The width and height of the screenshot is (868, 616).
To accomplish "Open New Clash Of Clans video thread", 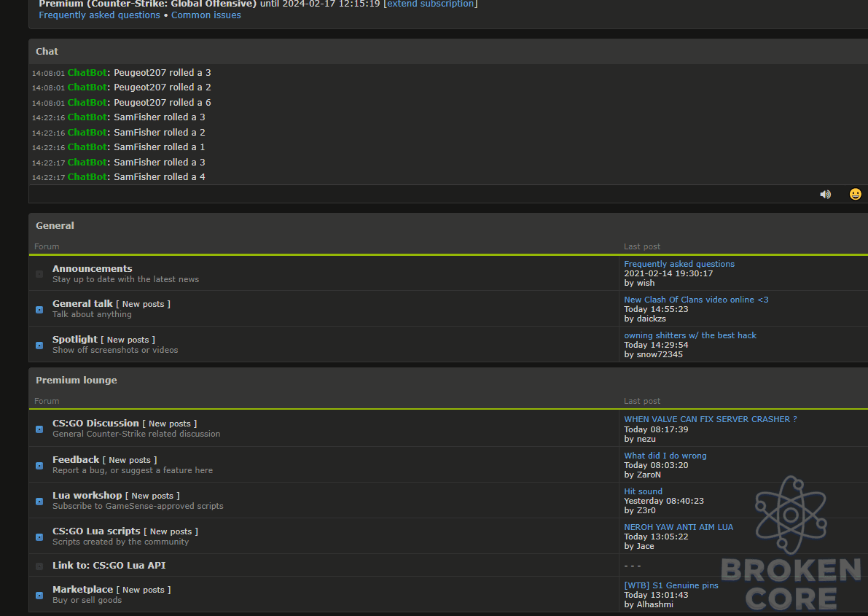I will click(x=697, y=300).
